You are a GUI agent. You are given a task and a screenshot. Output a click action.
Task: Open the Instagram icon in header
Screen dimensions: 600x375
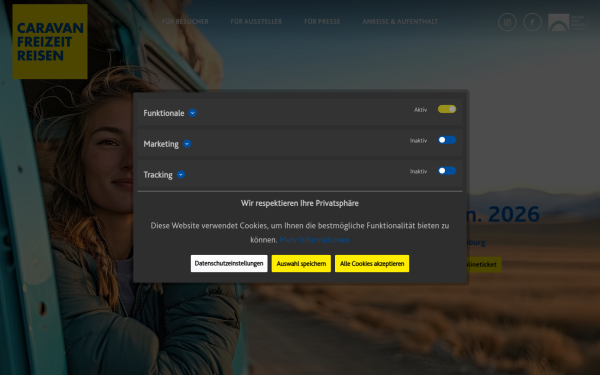pyautogui.click(x=507, y=22)
